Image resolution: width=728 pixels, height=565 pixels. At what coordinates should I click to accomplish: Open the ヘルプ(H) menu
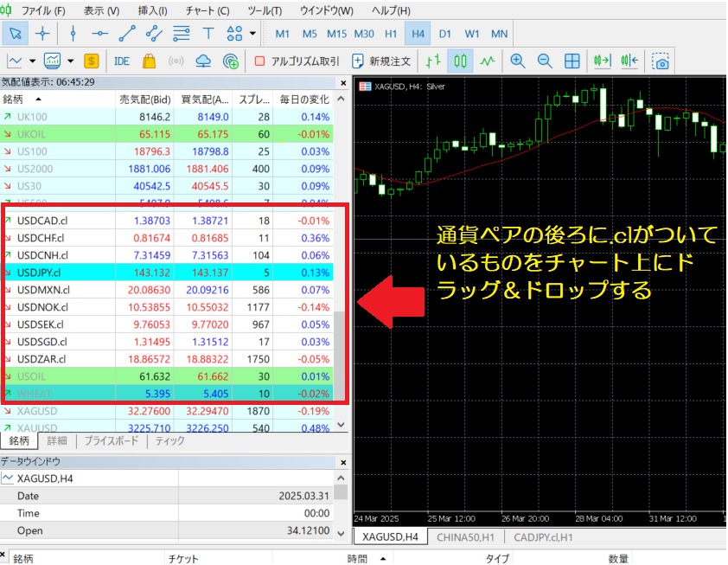click(x=391, y=10)
